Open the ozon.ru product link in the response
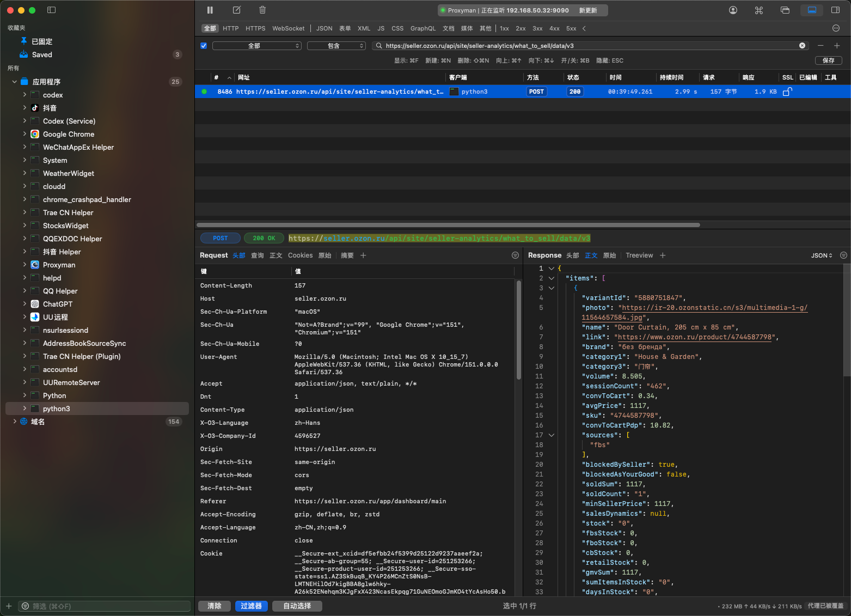Image resolution: width=851 pixels, height=616 pixels. pyautogui.click(x=695, y=337)
